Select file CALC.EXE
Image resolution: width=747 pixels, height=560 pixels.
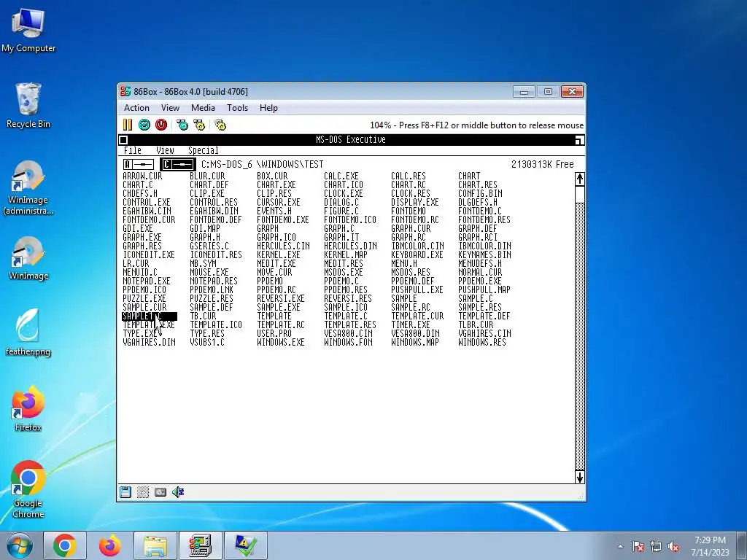pyautogui.click(x=341, y=176)
